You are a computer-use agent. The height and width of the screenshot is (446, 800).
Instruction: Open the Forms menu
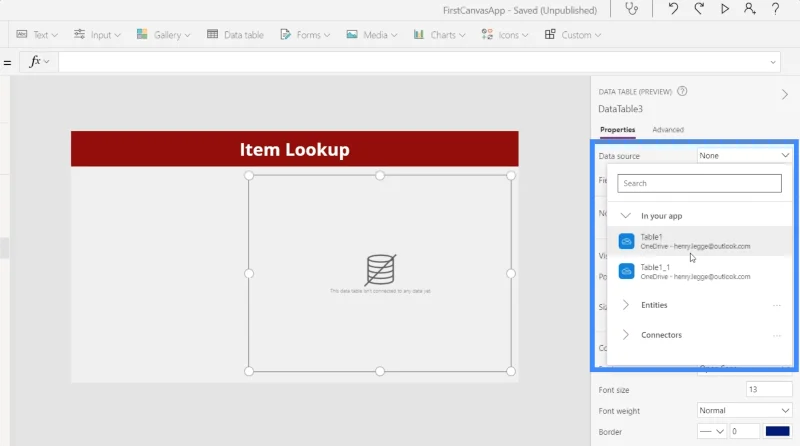coord(305,35)
